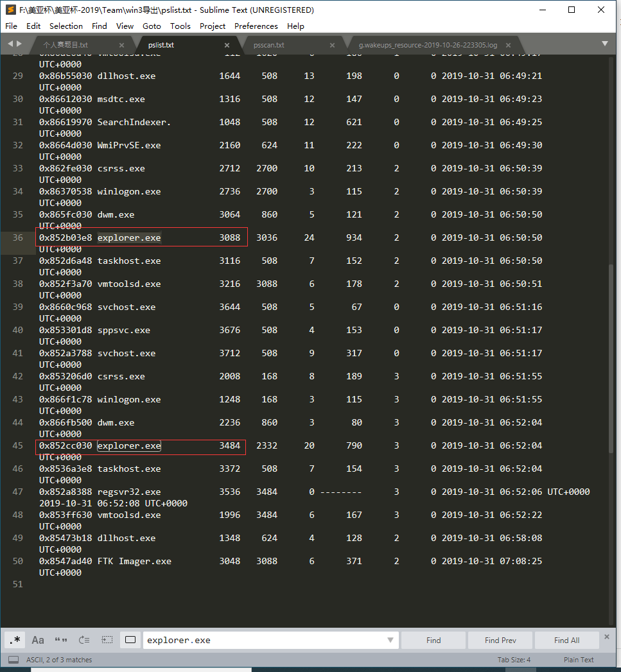Viewport: 621px width, 672px height.
Task: Click address 0x852a8388 on line 47
Action: pyautogui.click(x=66, y=492)
